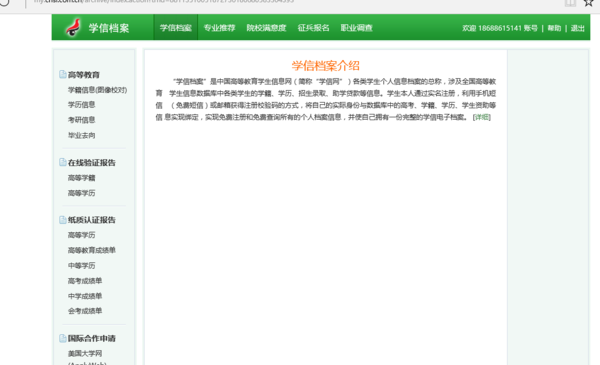Click the document icon beside 在线验证报告
This screenshot has height=365, width=600.
pos(63,162)
